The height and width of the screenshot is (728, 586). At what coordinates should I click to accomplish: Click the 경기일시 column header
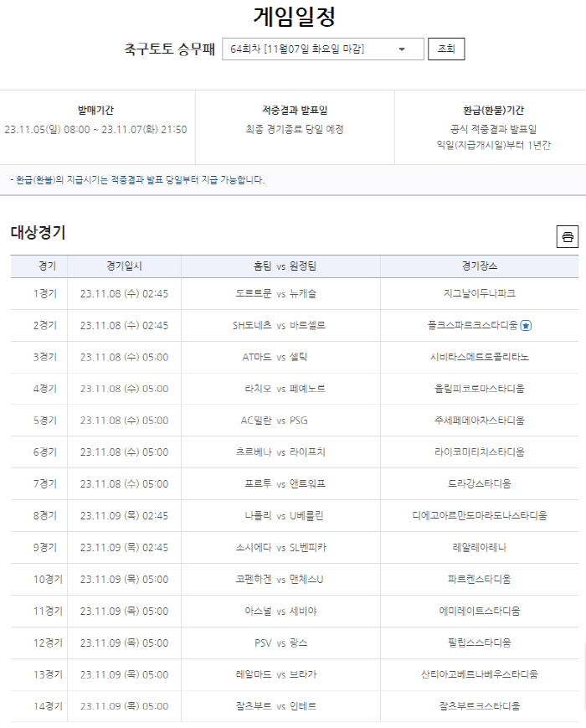point(124,266)
